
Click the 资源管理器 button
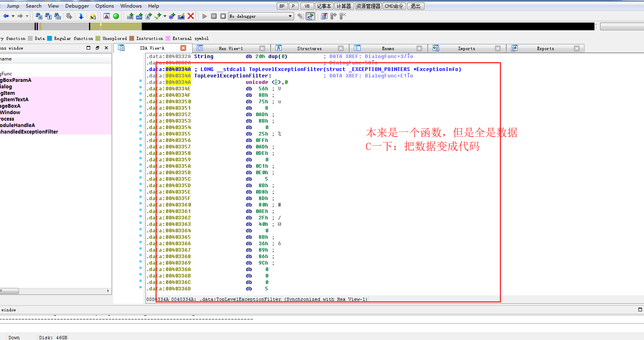[x=368, y=6]
